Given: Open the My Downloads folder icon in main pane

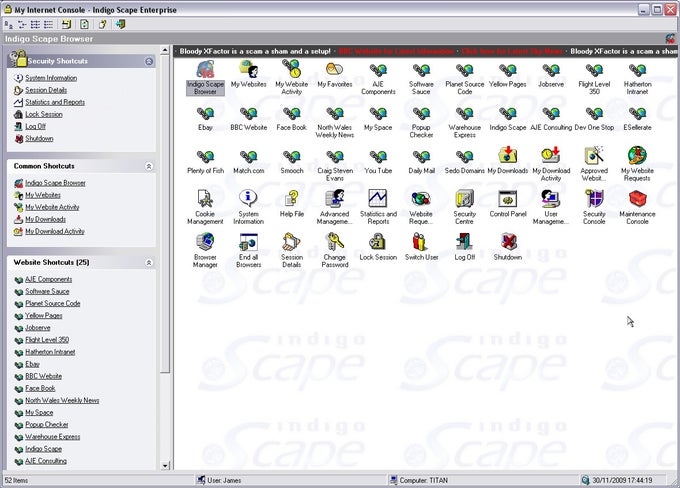Looking at the screenshot, I should click(507, 156).
